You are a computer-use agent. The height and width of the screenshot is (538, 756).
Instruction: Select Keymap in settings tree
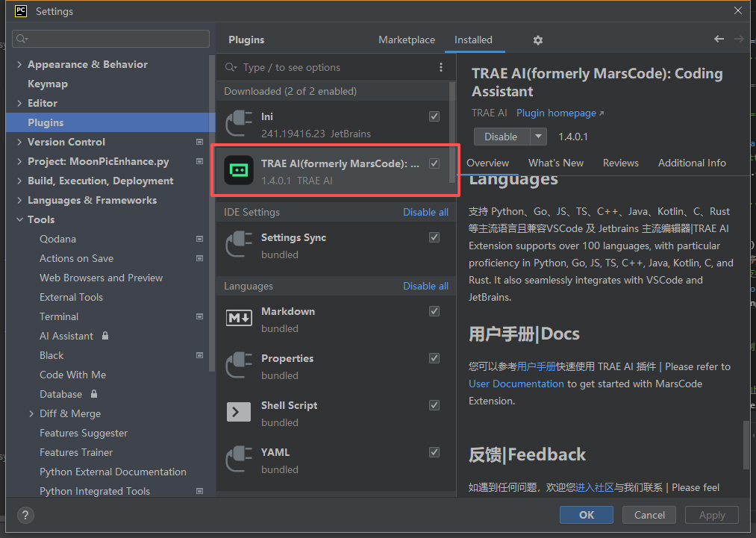[x=48, y=84]
